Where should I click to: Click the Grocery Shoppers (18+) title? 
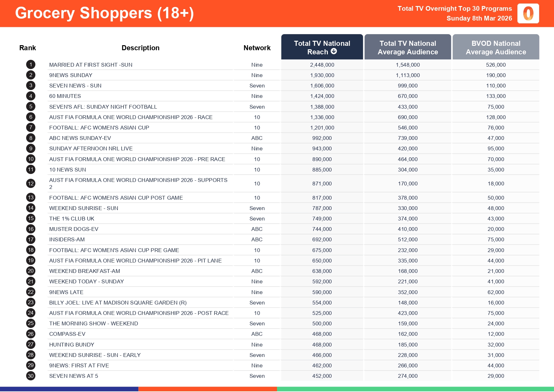[104, 13]
